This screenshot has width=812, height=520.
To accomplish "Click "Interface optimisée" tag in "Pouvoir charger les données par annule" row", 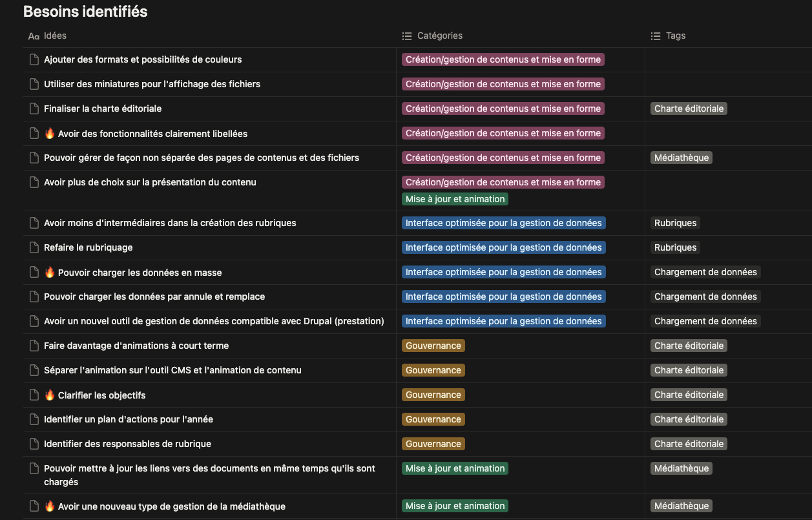I will [504, 296].
